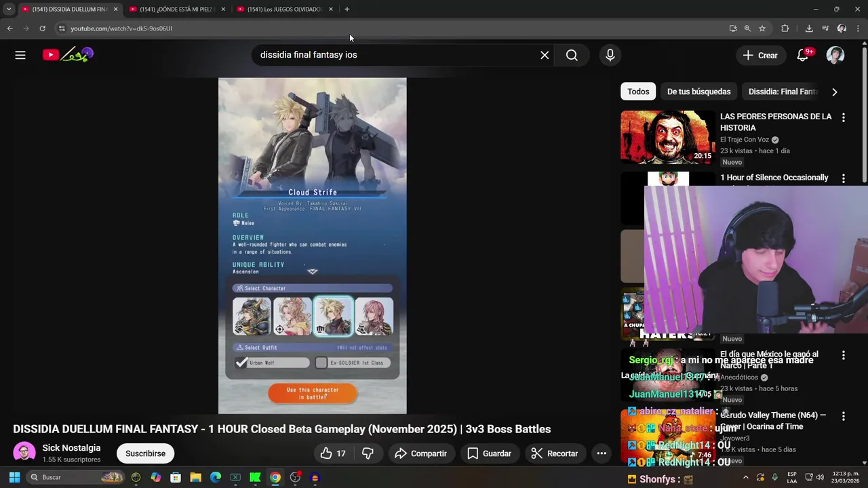The height and width of the screenshot is (488, 868).
Task: Open Chrome downloads icon
Action: pyautogui.click(x=809, y=28)
